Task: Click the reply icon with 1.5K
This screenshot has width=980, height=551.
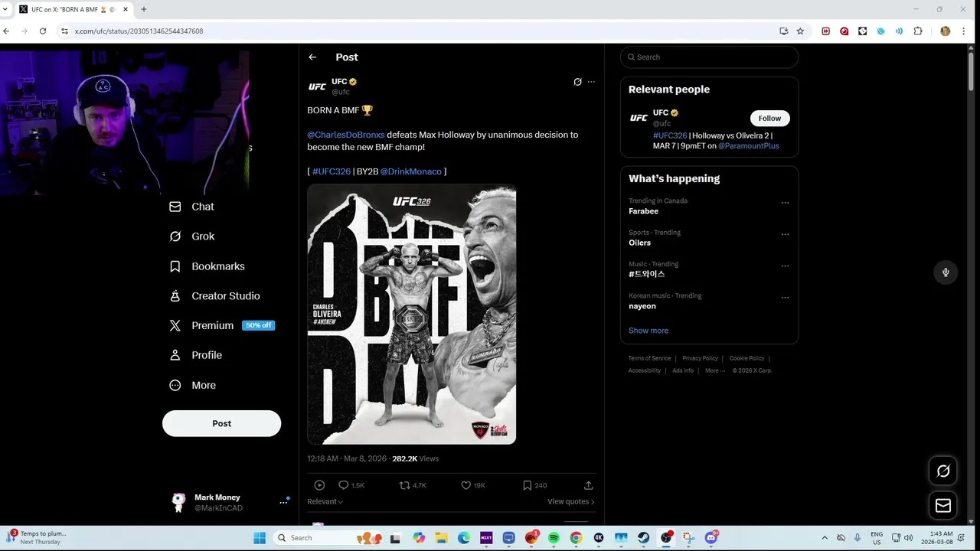Action: coord(344,485)
